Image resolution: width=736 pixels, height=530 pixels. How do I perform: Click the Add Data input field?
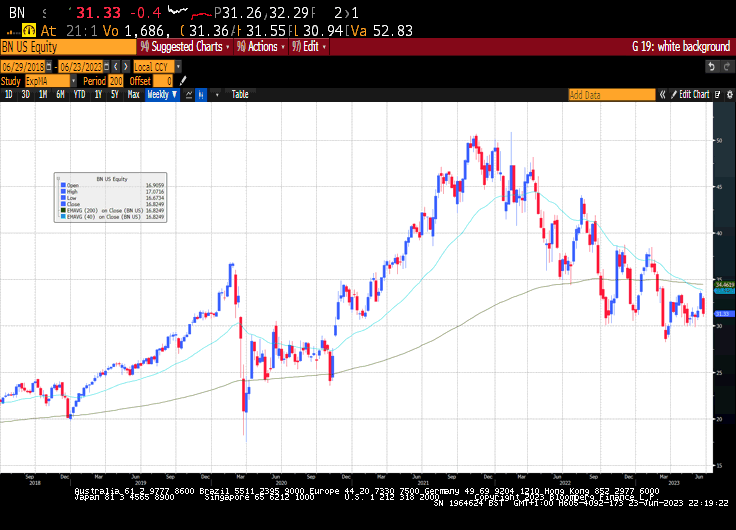click(x=612, y=95)
